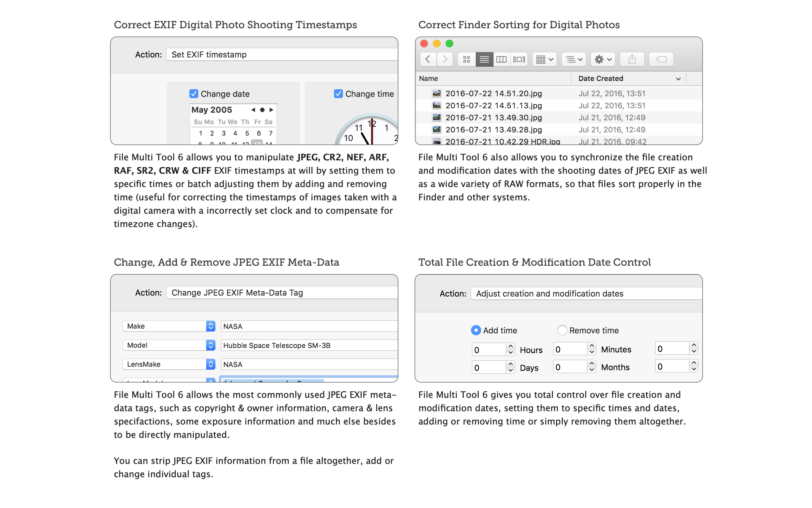Adjust the Hours stepper arrows
The image size is (812, 508).
pyautogui.click(x=511, y=350)
